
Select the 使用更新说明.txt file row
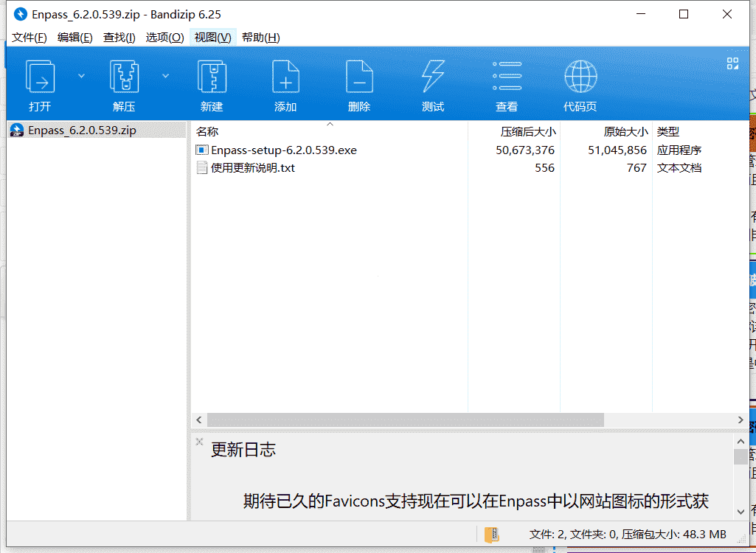click(x=470, y=168)
